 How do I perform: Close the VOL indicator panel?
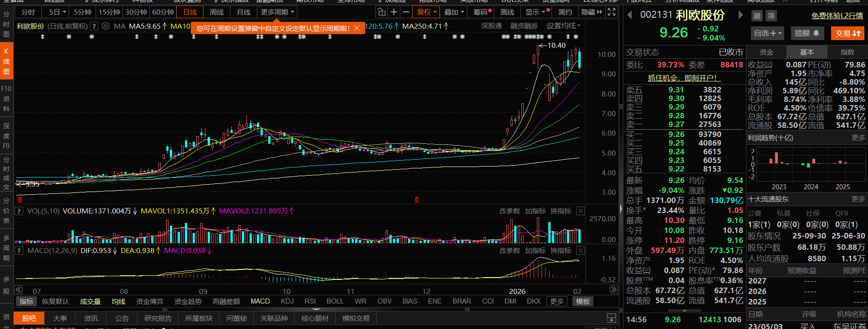pos(580,211)
